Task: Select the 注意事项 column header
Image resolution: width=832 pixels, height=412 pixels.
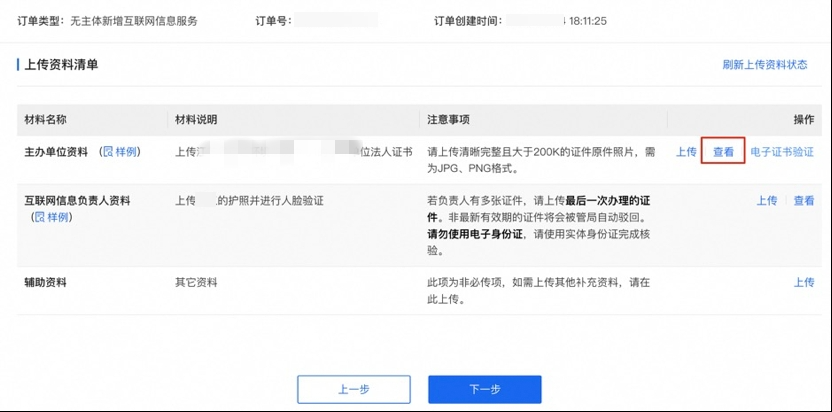Action: (448, 120)
